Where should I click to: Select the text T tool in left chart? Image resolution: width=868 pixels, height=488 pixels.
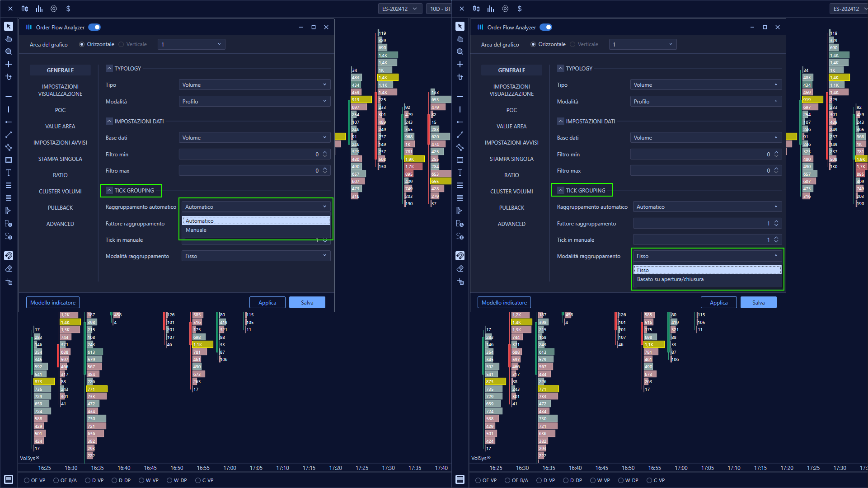click(9, 173)
